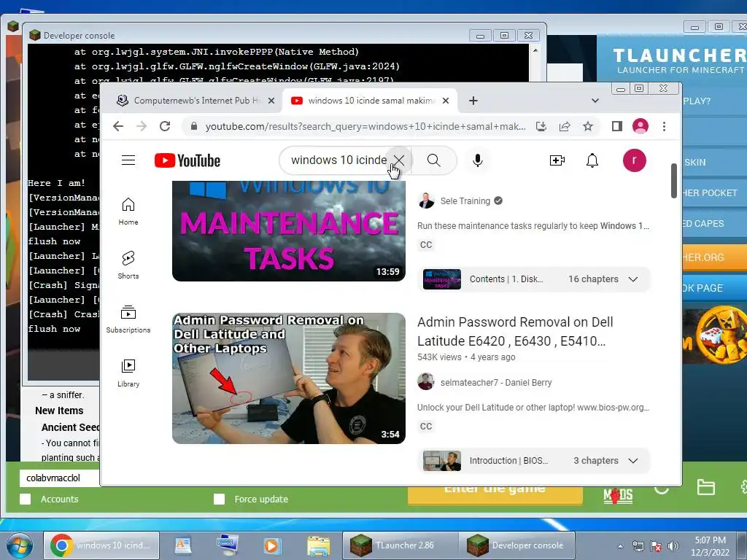
Task: Switch to Developer console in taskbar
Action: point(517,545)
